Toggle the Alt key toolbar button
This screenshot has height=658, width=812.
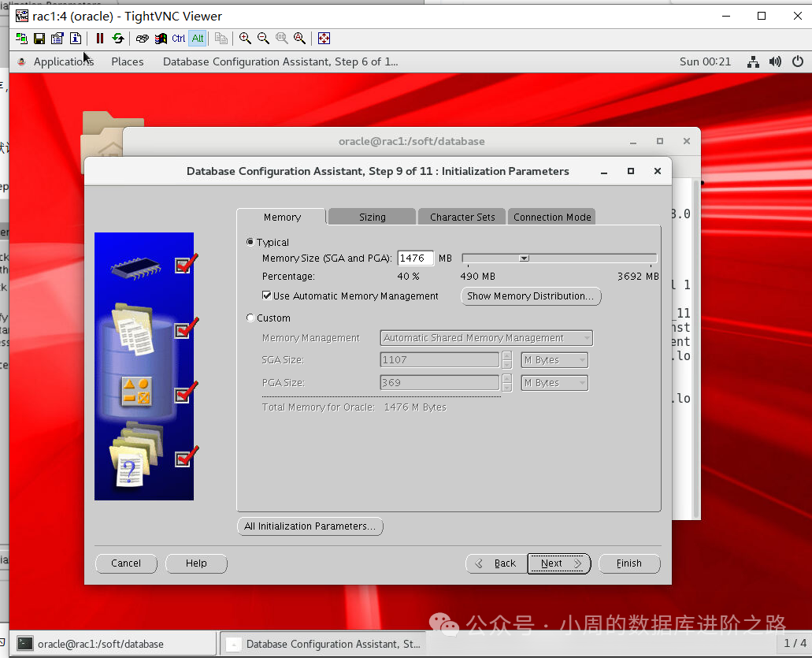[198, 39]
